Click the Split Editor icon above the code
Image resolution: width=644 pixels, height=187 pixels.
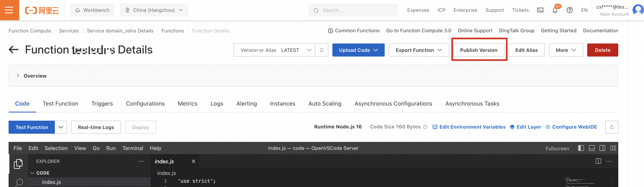click(x=598, y=161)
